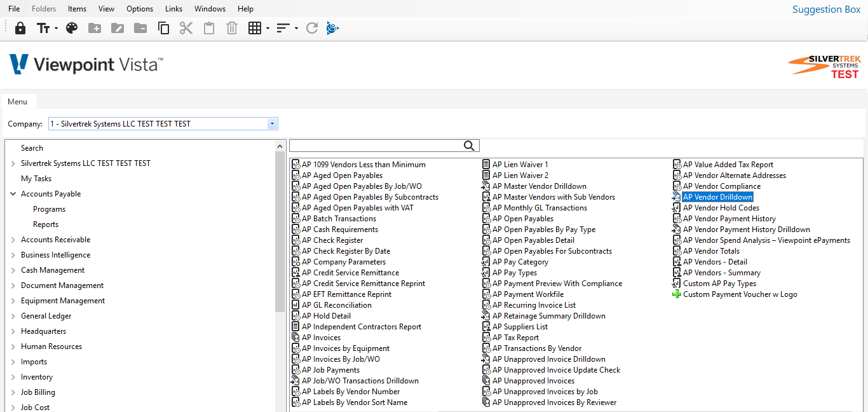Open the Suggestion Box link
Viewport: 868px width, 412px height.
826,9
